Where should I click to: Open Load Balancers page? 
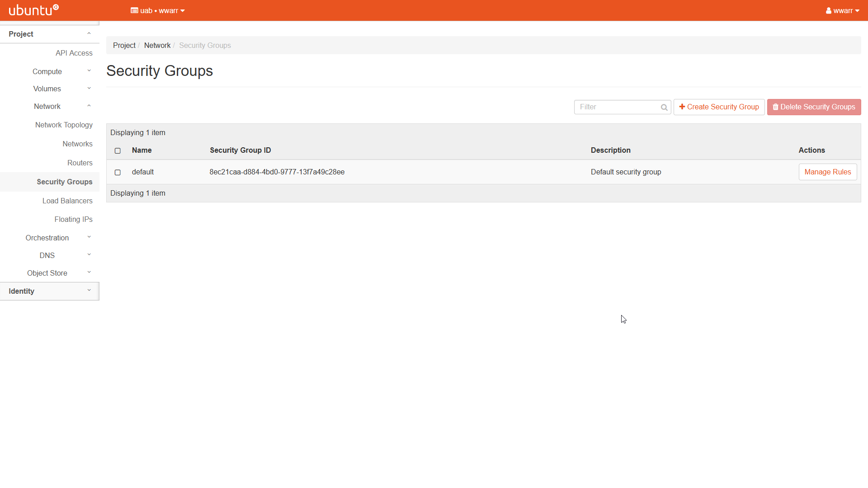click(x=67, y=201)
